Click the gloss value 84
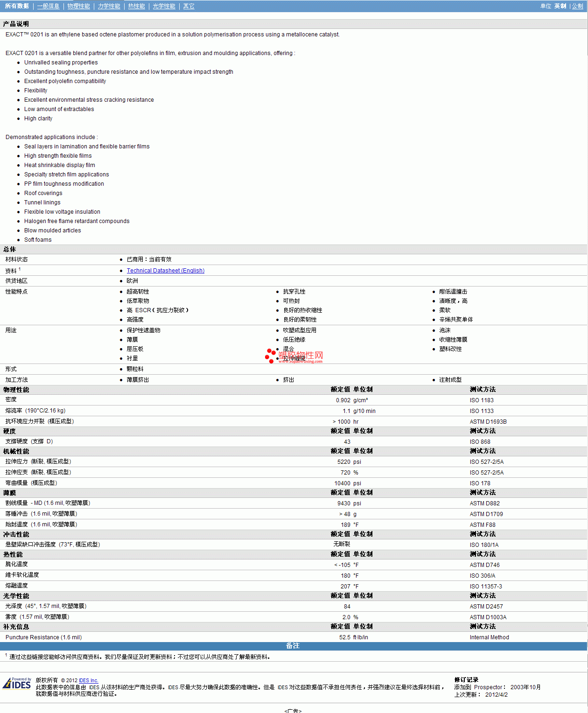588x713 pixels. pos(347,607)
